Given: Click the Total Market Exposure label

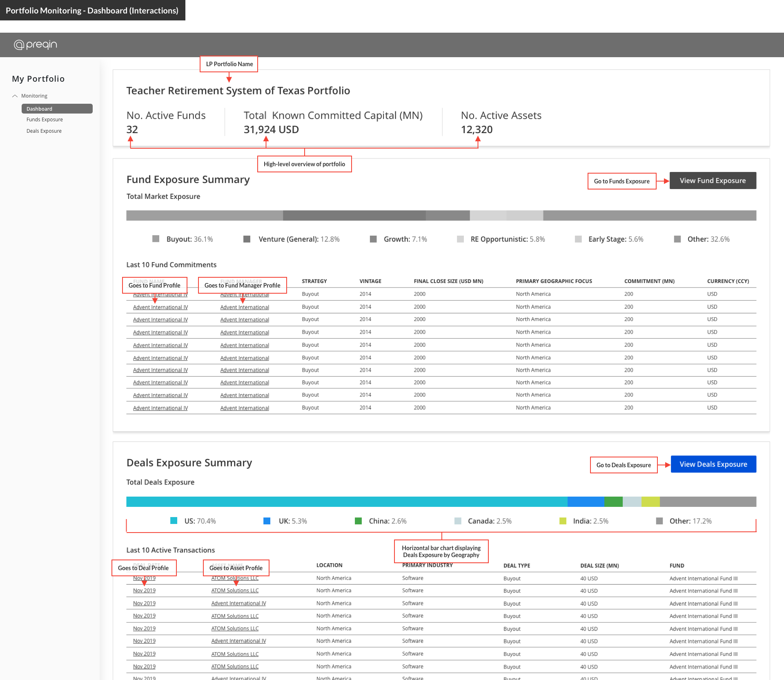Looking at the screenshot, I should pyautogui.click(x=163, y=196).
